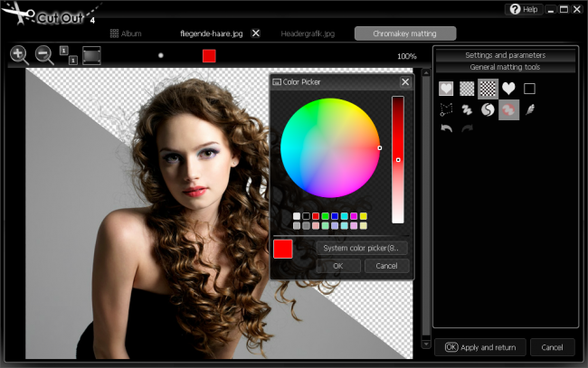Screen dimensions: 588x368
Task: Cancel the Color Picker dialog
Action: 386,266
